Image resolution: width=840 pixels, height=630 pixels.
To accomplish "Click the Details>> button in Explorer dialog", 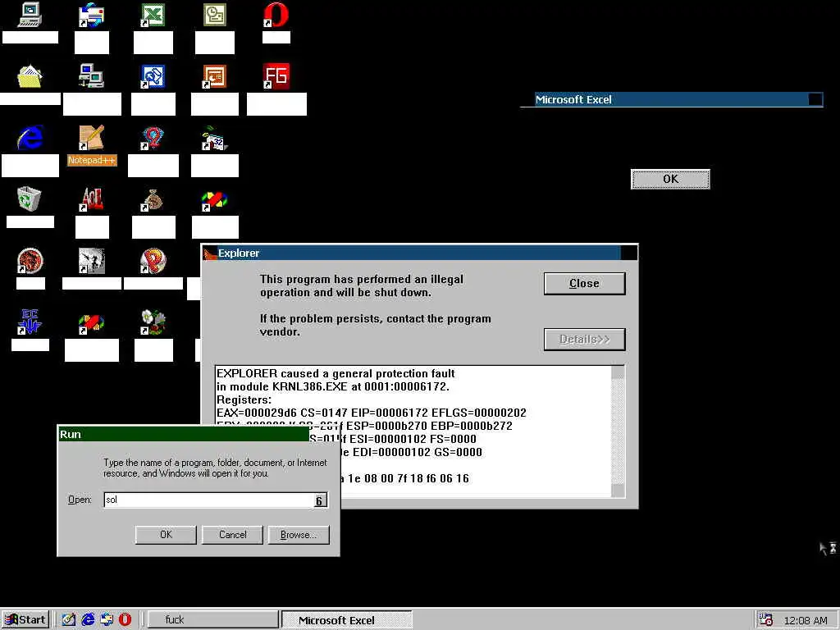I will 584,339.
